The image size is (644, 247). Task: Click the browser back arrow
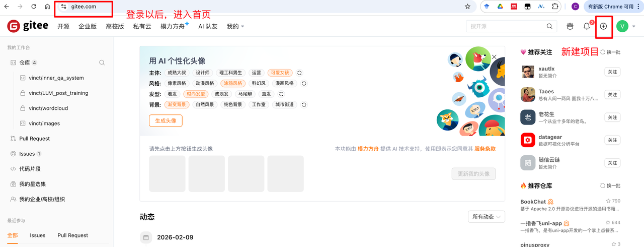pyautogui.click(x=7, y=7)
